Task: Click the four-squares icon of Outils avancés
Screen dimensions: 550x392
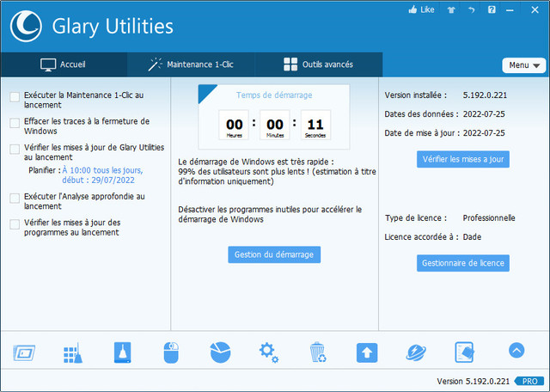Action: click(290, 64)
